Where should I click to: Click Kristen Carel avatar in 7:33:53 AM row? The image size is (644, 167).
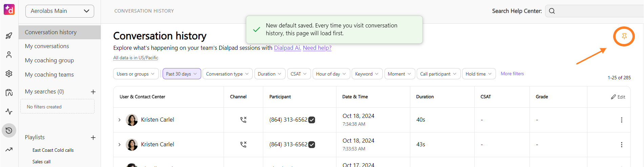click(132, 145)
